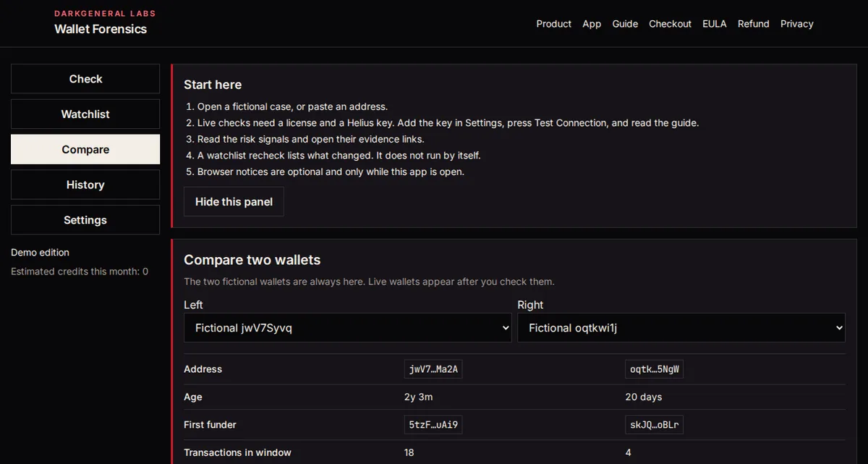Viewport: 868px width, 464px height.
Task: Click the Start here heading
Action: pyautogui.click(x=213, y=85)
